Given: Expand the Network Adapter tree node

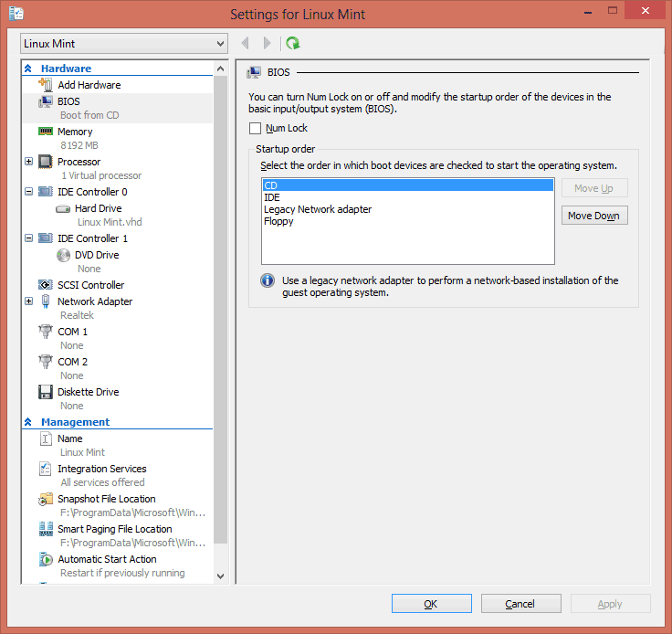Looking at the screenshot, I should point(28,301).
